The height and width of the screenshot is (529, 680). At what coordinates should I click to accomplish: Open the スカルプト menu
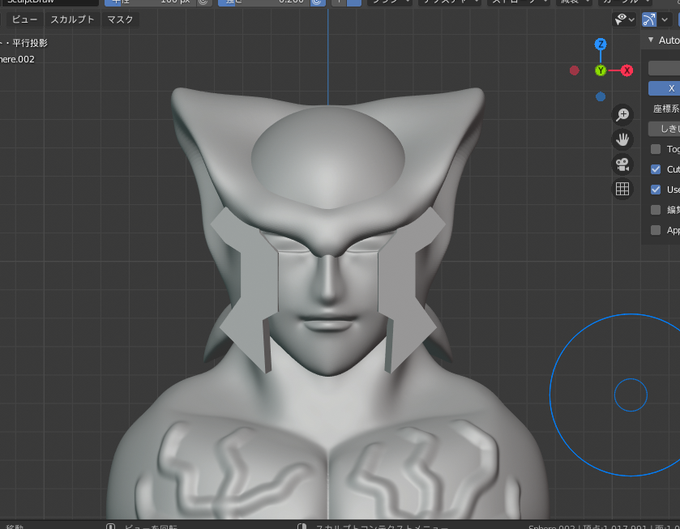72,20
